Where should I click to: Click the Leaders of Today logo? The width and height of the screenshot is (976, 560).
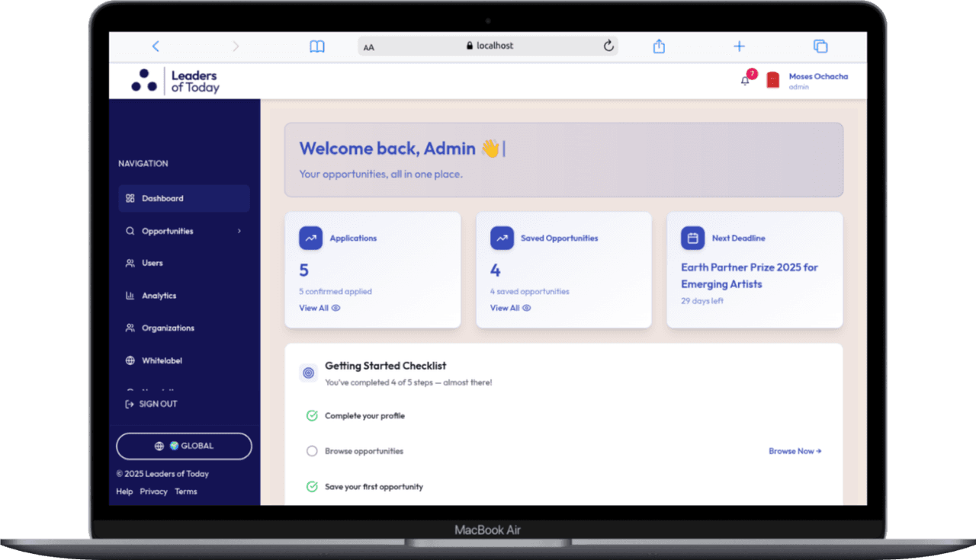[x=175, y=81]
